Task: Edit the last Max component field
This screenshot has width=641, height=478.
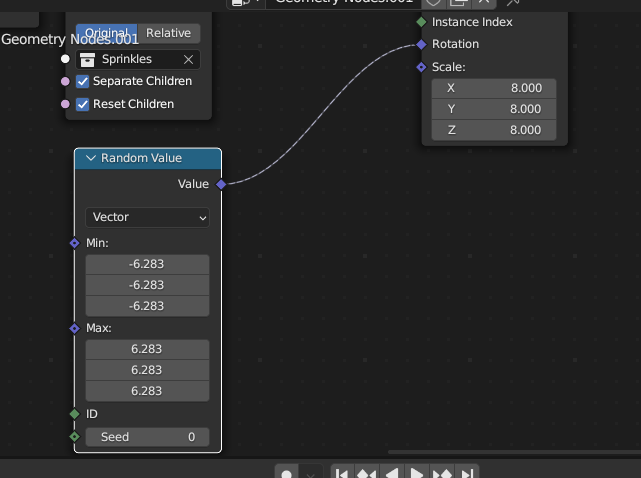Action: point(148,391)
